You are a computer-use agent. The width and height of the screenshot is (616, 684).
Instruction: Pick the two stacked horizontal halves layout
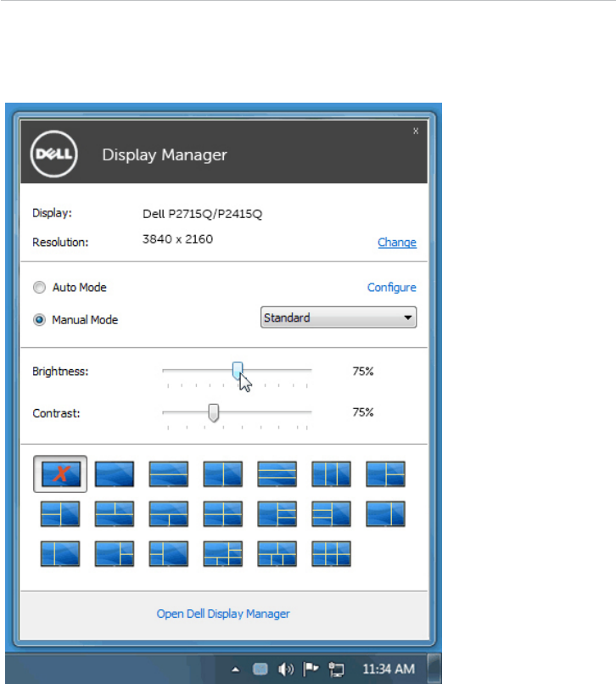tap(168, 474)
